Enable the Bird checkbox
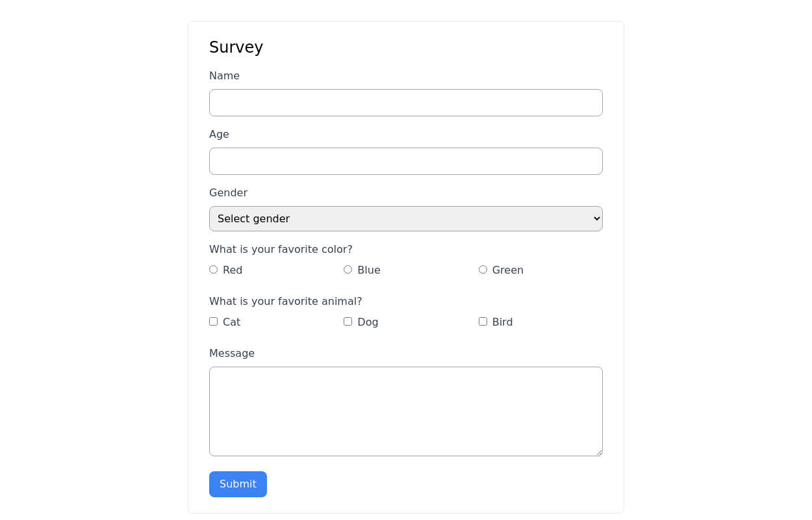 pyautogui.click(x=483, y=322)
